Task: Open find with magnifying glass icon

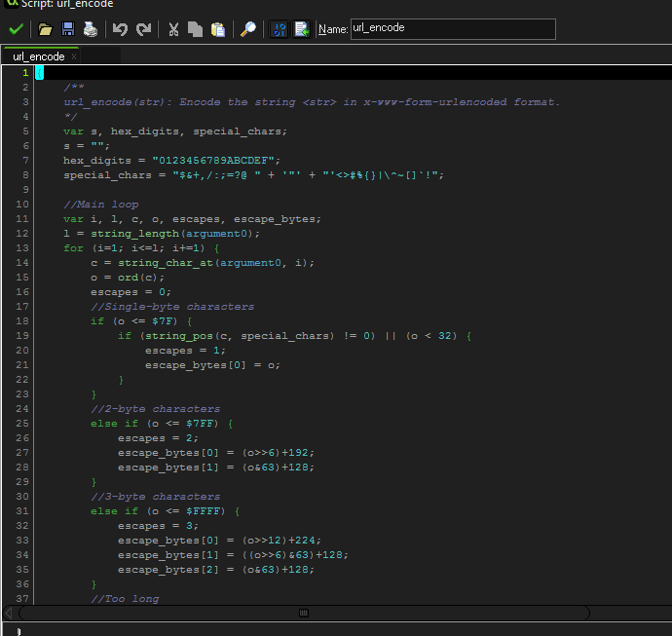Action: pyautogui.click(x=248, y=29)
